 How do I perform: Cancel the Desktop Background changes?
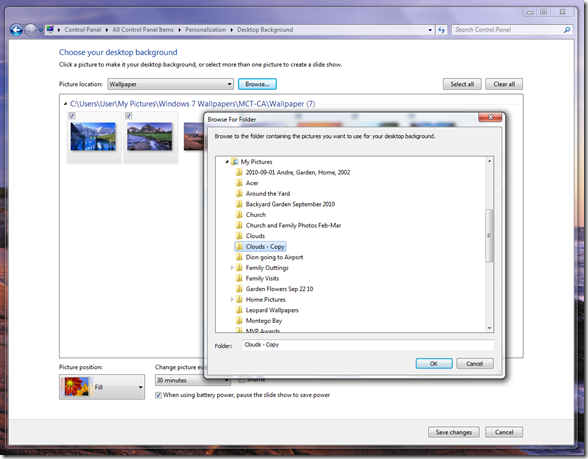pyautogui.click(x=504, y=432)
